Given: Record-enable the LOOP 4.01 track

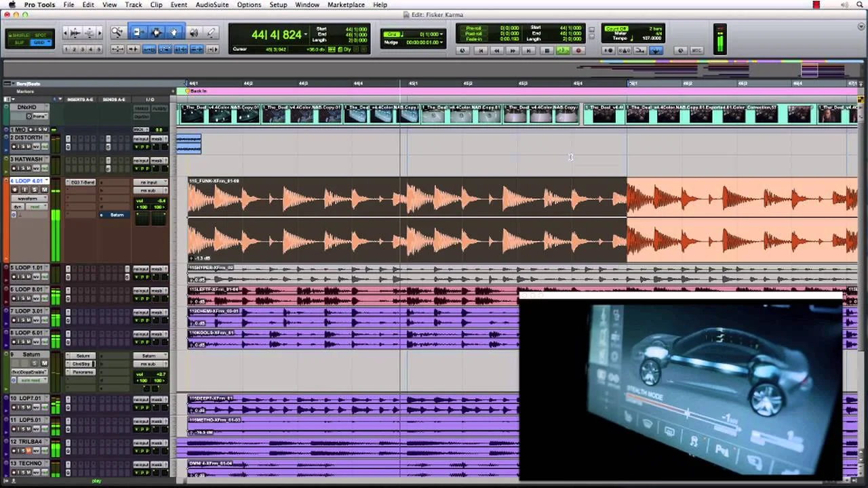Looking at the screenshot, I should coord(15,190).
